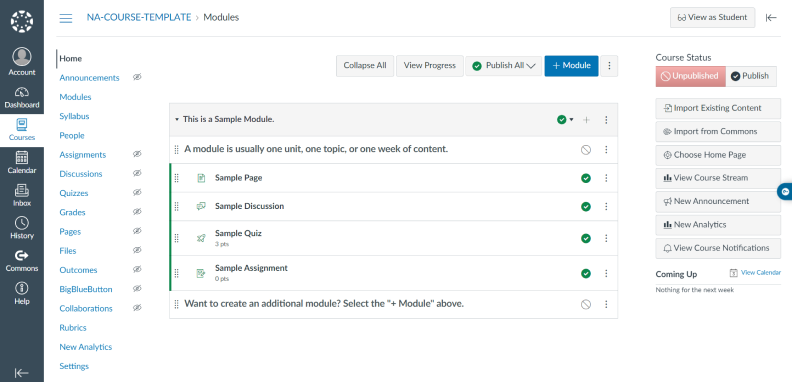Screen dimensions: 792x382
Task: Click View Course Notifications button
Action: point(718,248)
